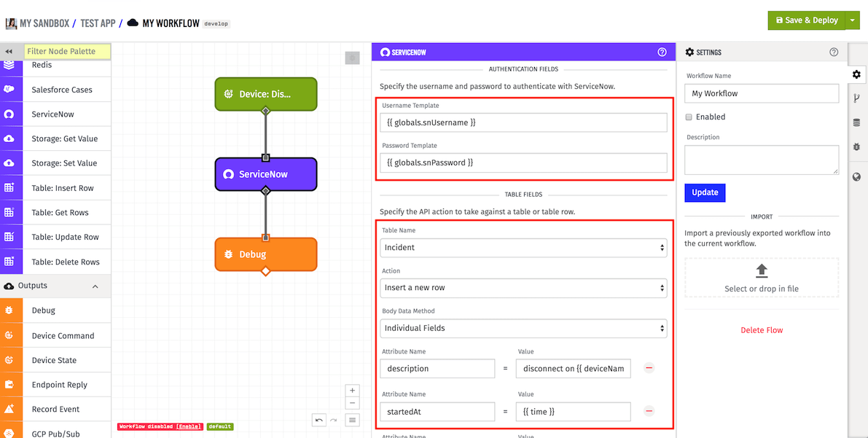
Task: Redo the last canvas change
Action: pos(334,421)
